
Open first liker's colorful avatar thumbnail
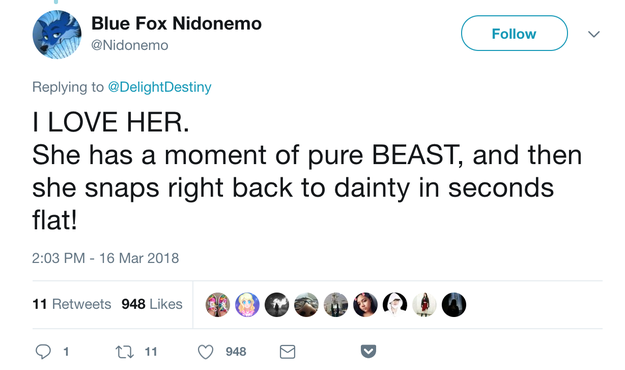[218, 305]
